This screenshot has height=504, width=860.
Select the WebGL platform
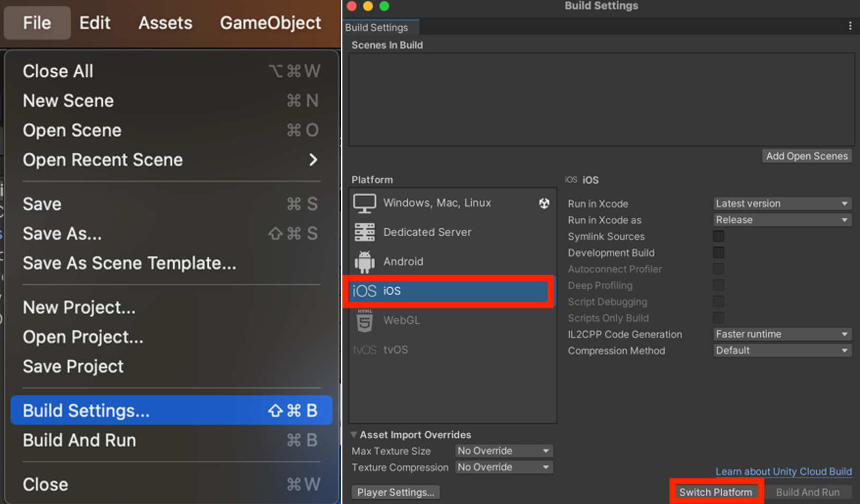pyautogui.click(x=401, y=320)
